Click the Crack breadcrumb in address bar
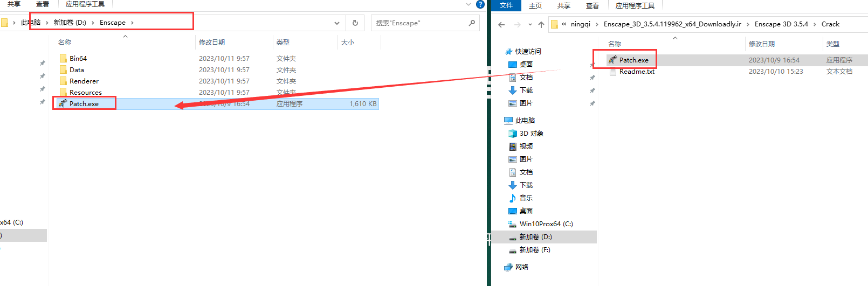This screenshot has height=286, width=868. 830,24
